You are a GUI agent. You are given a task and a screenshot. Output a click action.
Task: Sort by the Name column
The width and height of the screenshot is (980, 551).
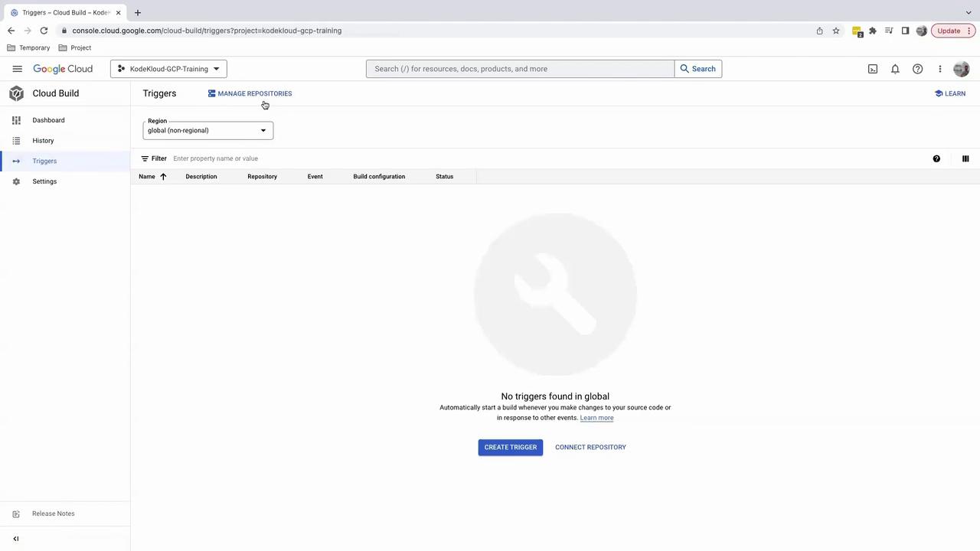147,177
